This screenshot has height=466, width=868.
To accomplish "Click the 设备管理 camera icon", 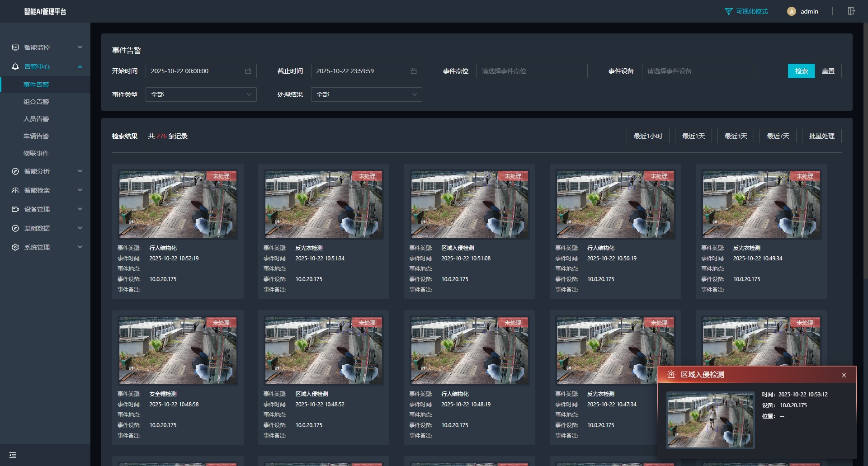I will coord(15,209).
